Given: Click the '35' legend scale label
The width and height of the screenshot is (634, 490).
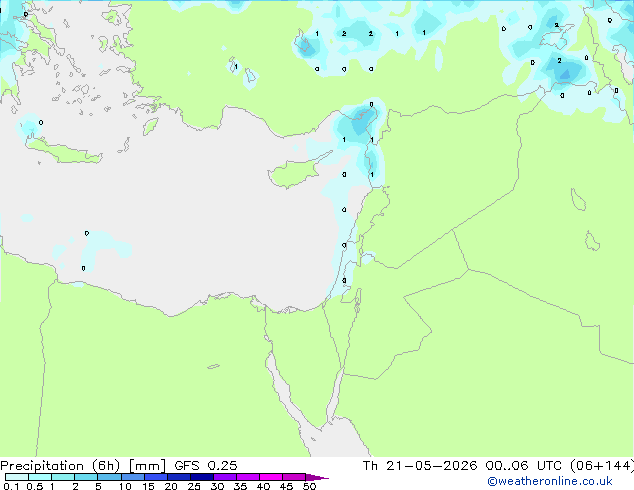Looking at the screenshot, I should point(240,486).
